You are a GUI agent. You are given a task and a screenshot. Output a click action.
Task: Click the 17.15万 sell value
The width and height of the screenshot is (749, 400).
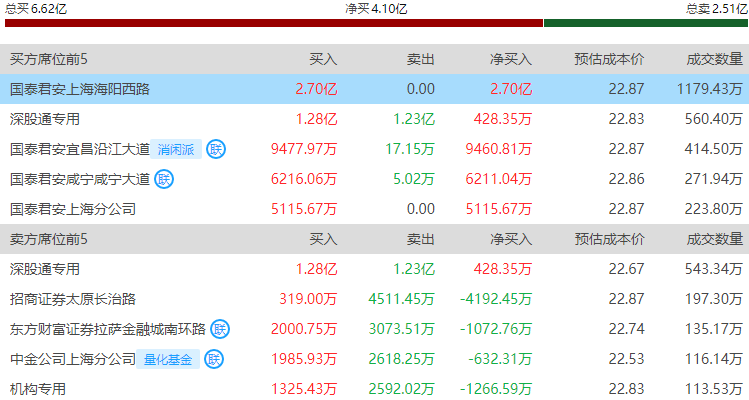410,149
